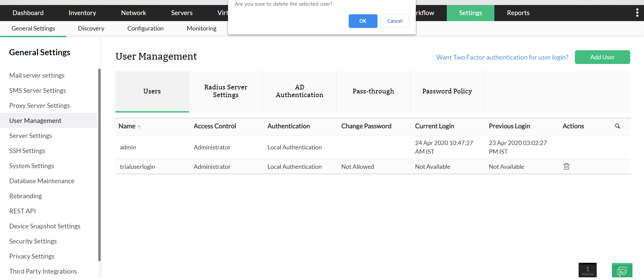Viewport: 644px width, 280px height.
Task: Open the AD Authentication tab
Action: 300,91
